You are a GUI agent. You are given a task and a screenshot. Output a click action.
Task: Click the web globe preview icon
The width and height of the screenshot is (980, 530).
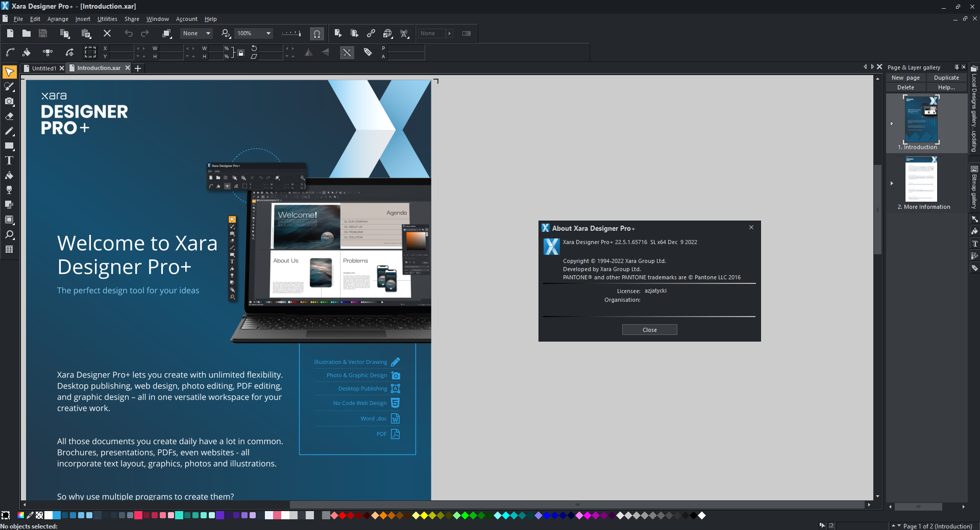click(388, 33)
